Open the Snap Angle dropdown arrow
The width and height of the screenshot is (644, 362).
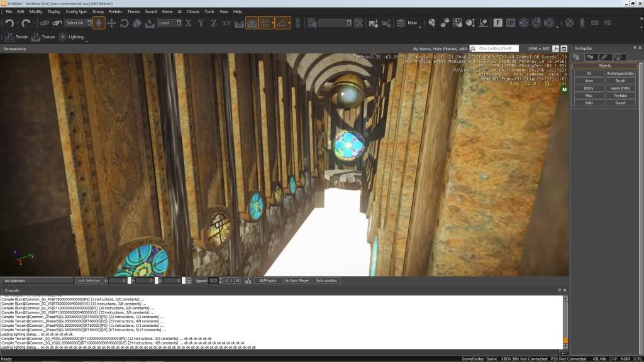[289, 23]
